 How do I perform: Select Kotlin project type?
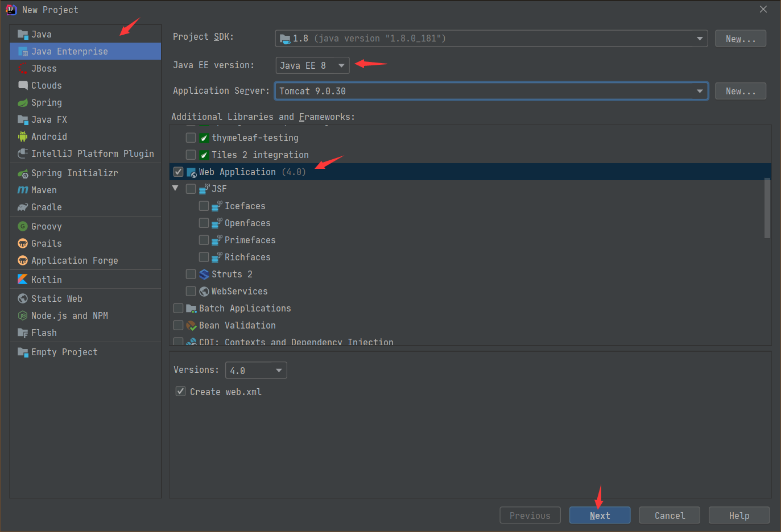coord(85,280)
